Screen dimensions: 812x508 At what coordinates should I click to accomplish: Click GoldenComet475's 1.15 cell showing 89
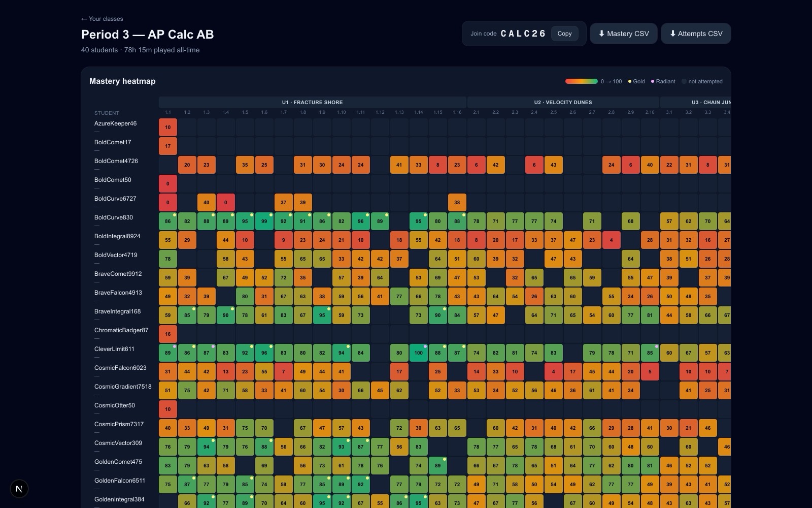438,466
